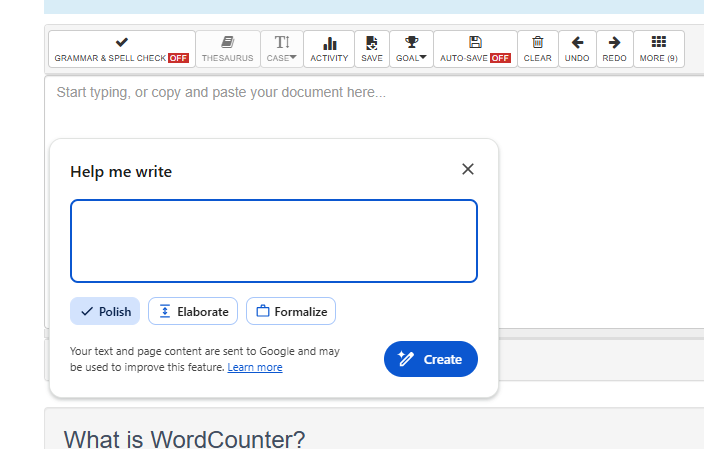Close the Help me write dialog
This screenshot has height=449, width=704.
click(x=468, y=169)
